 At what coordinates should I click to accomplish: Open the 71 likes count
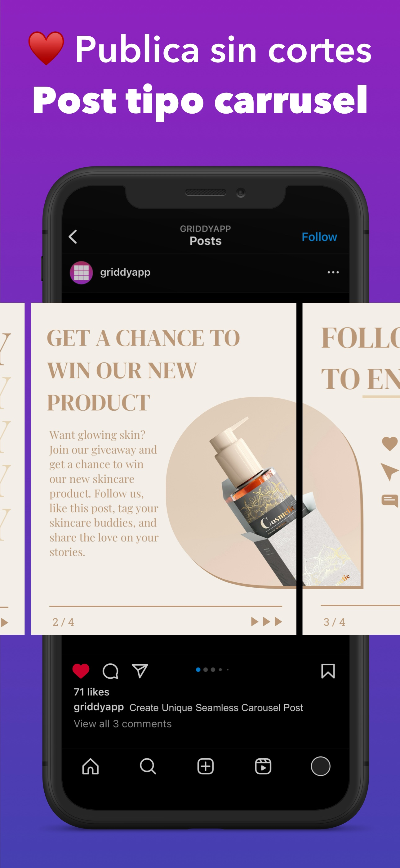click(91, 692)
